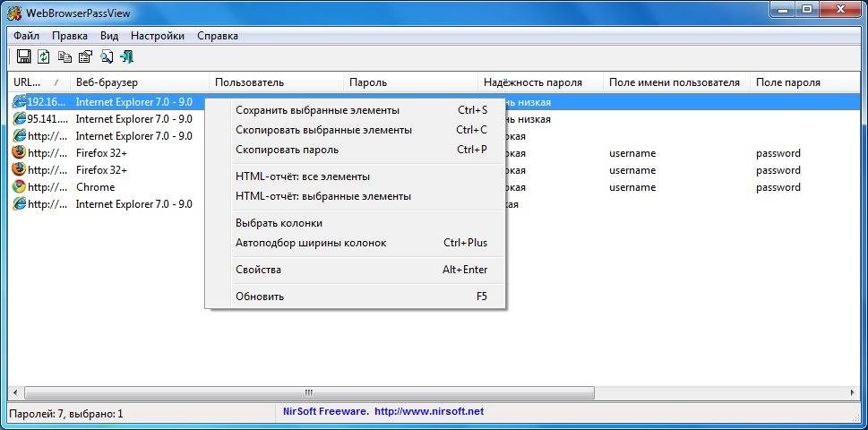Click the Find magnifier toolbar icon
This screenshot has width=868, height=430.
click(x=107, y=56)
